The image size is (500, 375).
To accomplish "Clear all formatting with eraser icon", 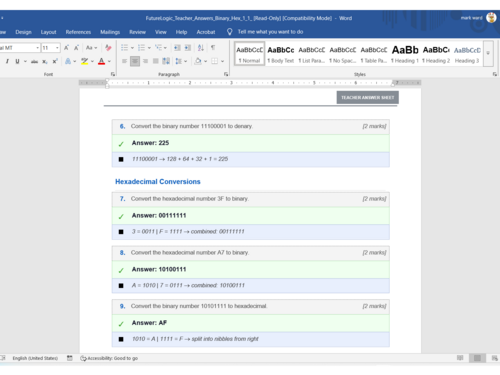I will [x=108, y=48].
